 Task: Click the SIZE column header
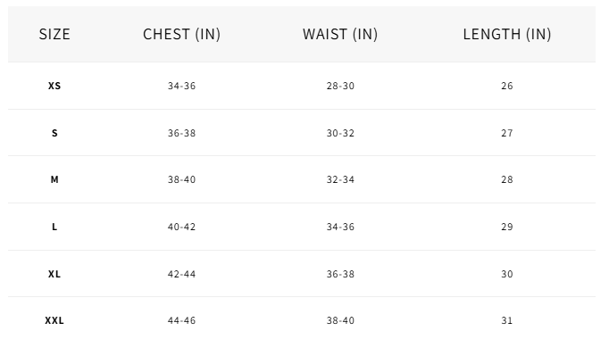click(54, 34)
